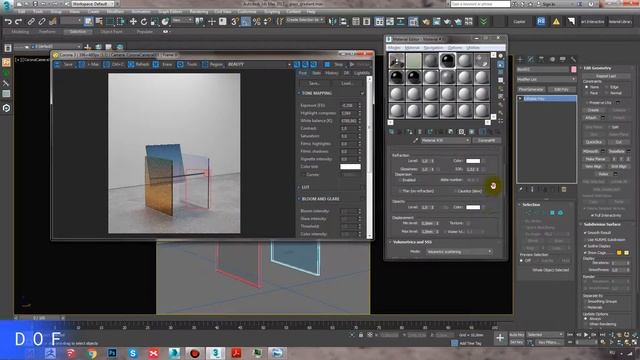Image resolution: width=640 pixels, height=360 pixels.
Task: Click Save in Corona frame buffer toolbar
Action: click(64, 64)
